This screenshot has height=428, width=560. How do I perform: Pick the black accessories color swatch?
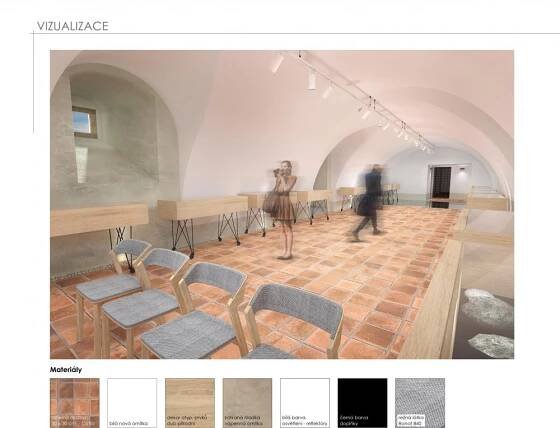pos(362,403)
